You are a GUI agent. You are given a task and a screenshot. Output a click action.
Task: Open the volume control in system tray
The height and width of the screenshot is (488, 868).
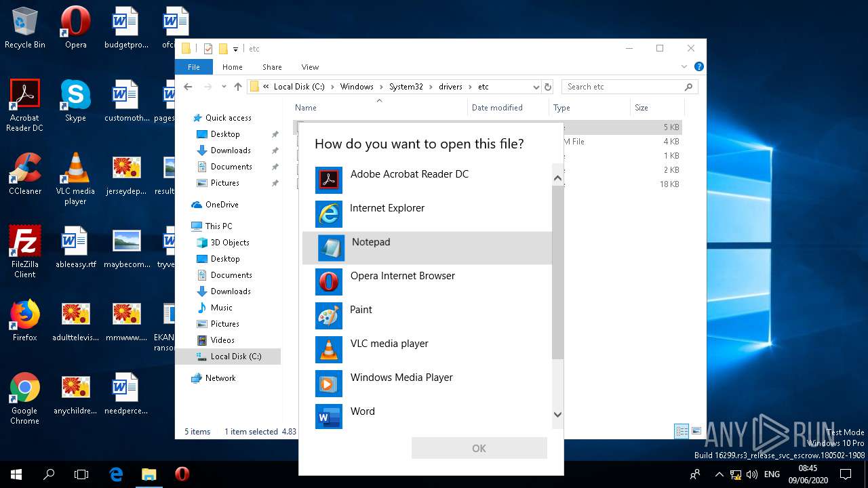coord(751,474)
